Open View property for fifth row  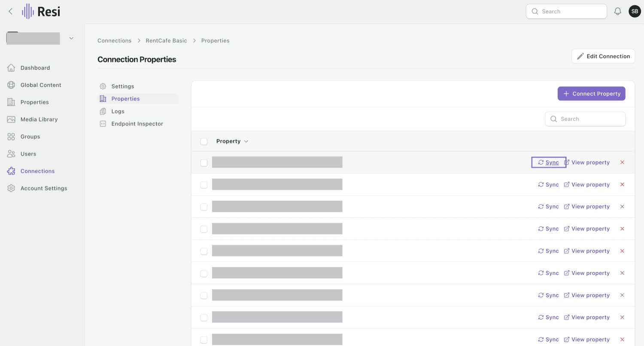coord(586,251)
